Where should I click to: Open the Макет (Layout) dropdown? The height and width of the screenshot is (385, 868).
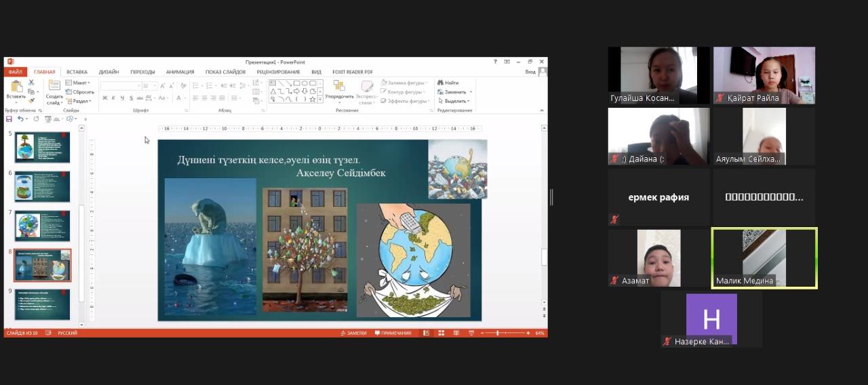(x=79, y=83)
